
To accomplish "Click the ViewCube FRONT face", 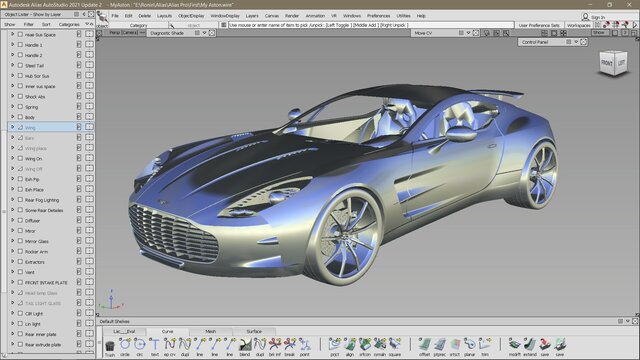I will coord(607,63).
